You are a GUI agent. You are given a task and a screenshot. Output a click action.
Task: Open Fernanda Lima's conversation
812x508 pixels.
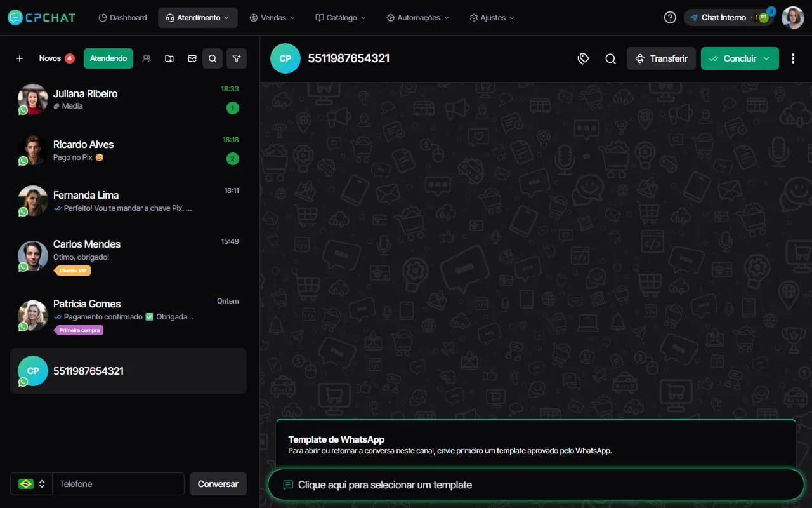click(128, 201)
